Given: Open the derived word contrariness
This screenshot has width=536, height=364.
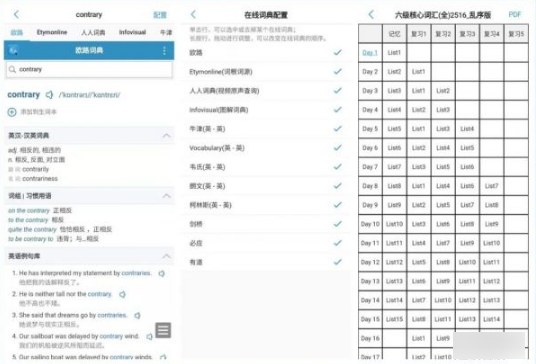Looking at the screenshot, I should pos(40,179).
